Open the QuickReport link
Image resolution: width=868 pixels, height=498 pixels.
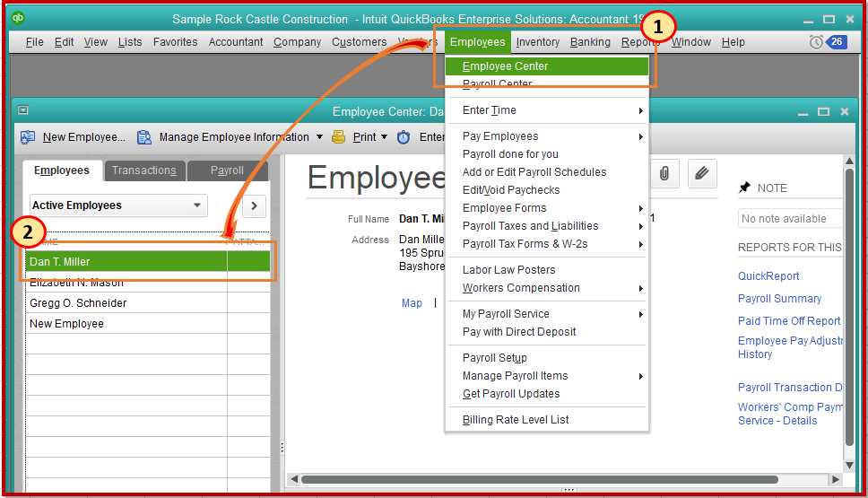pos(768,275)
